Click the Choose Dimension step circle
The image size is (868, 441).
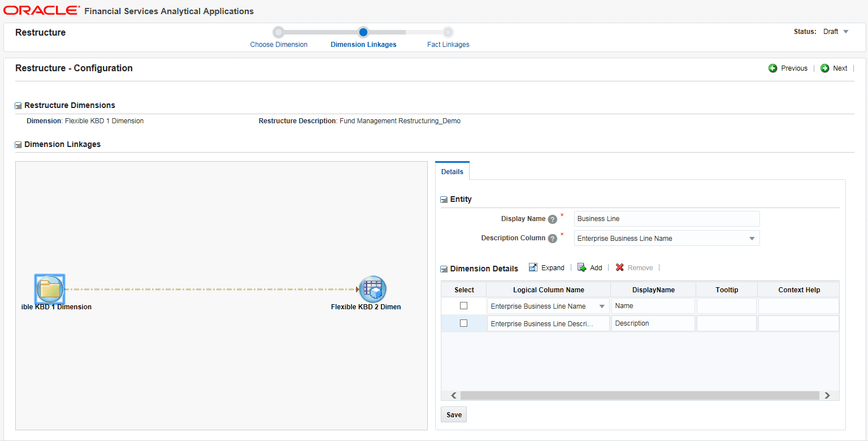coord(279,32)
